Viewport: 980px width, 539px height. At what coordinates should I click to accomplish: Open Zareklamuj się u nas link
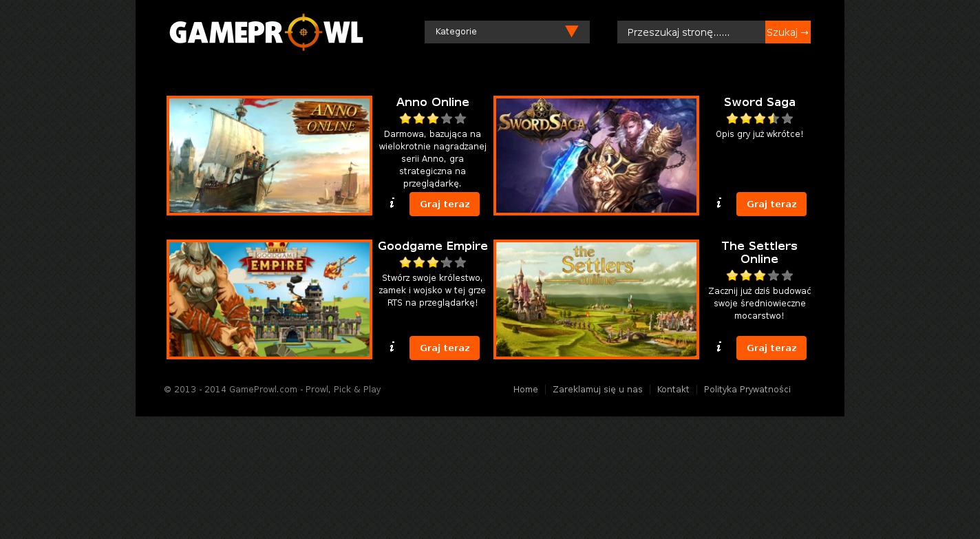tap(597, 390)
